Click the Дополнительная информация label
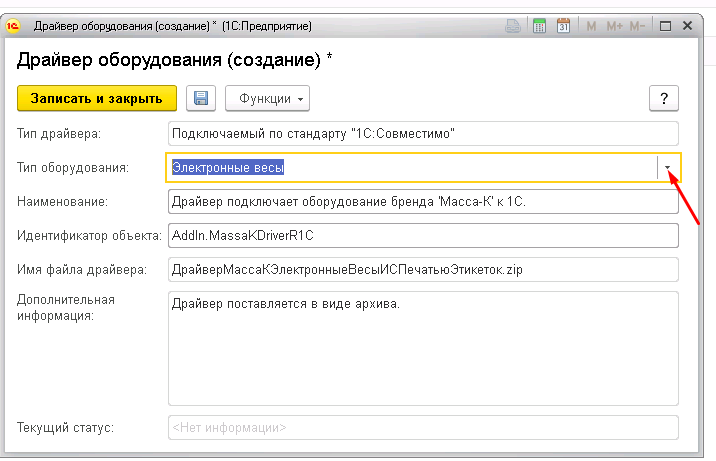 pyautogui.click(x=66, y=308)
